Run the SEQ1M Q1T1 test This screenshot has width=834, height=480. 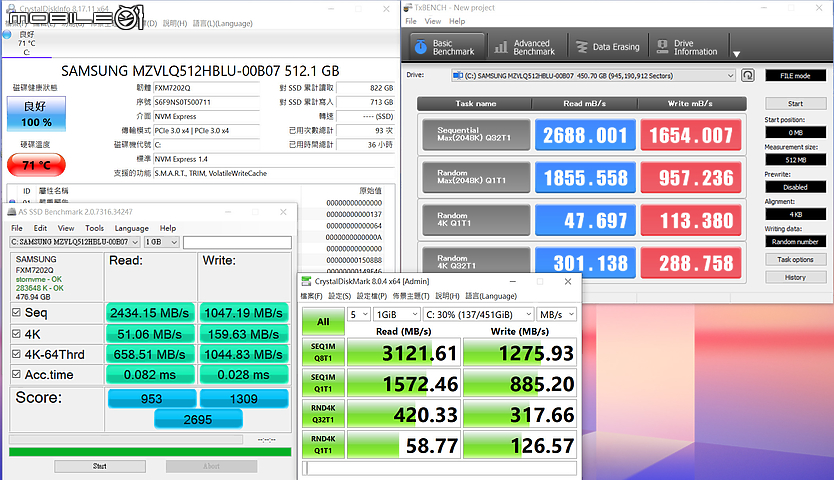[x=323, y=383]
